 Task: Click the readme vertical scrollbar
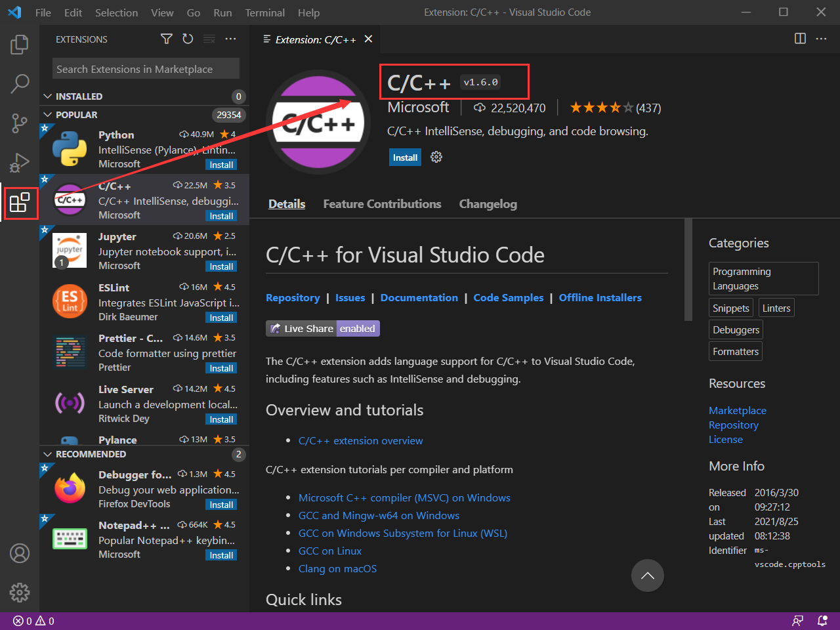coord(688,270)
